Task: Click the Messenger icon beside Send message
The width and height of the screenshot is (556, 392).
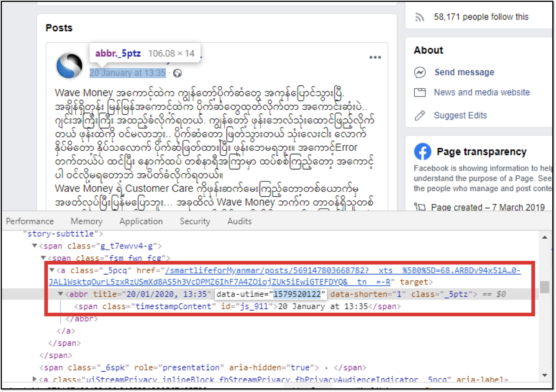Action: [420, 72]
